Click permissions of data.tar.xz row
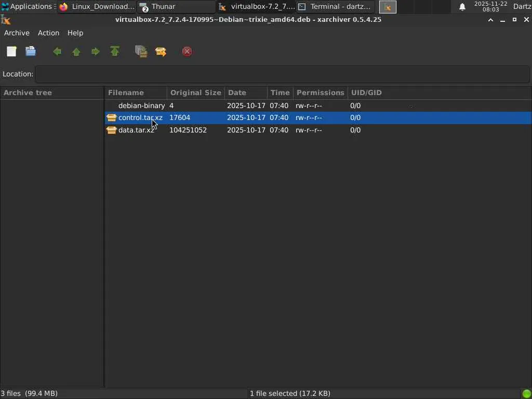The width and height of the screenshot is (532, 399). tap(309, 130)
